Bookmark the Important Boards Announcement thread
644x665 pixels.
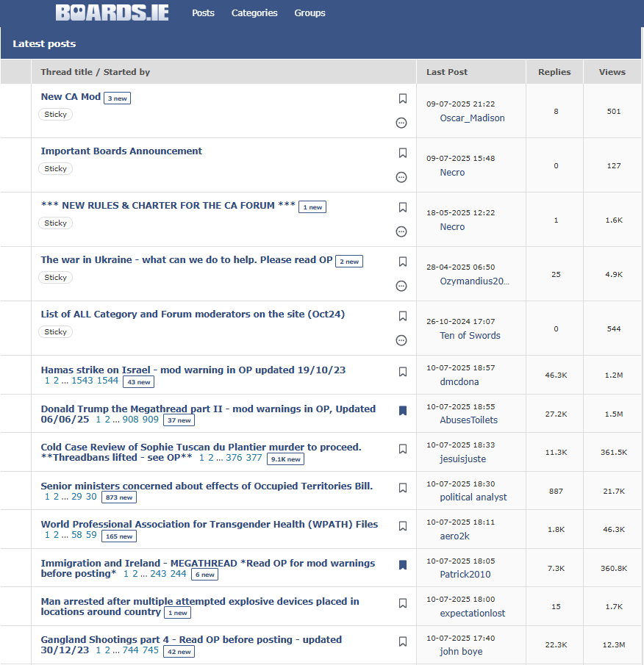[x=403, y=153]
